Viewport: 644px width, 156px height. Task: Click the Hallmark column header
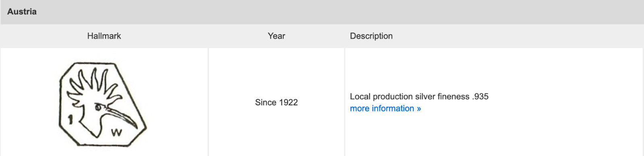coord(104,36)
